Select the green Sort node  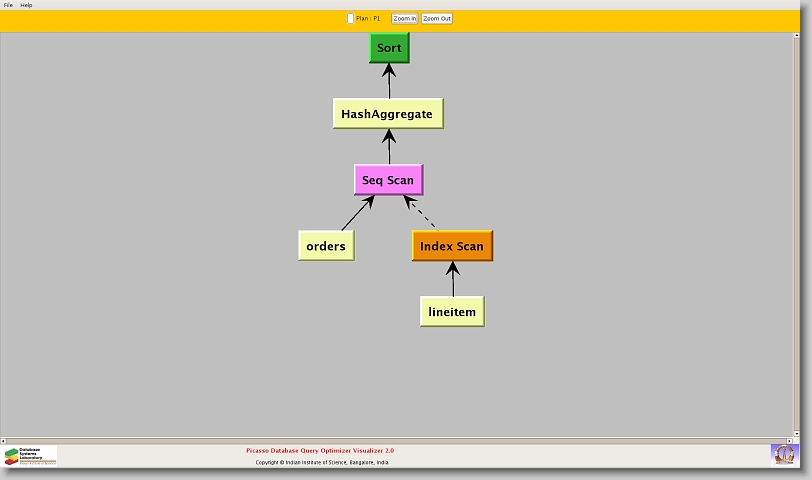coord(389,48)
